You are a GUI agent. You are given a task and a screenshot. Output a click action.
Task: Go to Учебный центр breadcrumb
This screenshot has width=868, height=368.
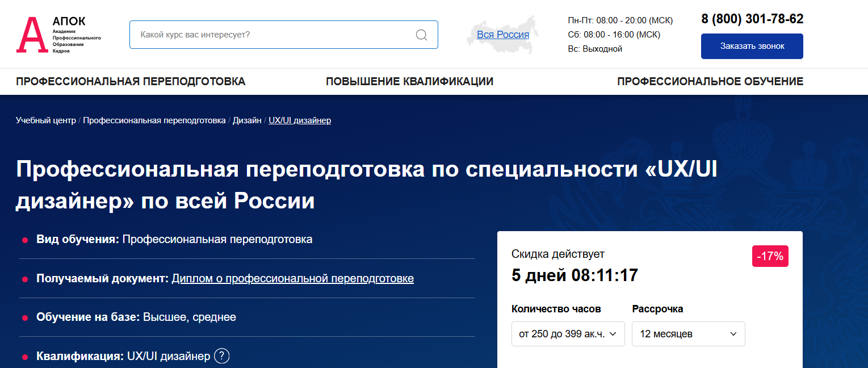click(x=45, y=120)
